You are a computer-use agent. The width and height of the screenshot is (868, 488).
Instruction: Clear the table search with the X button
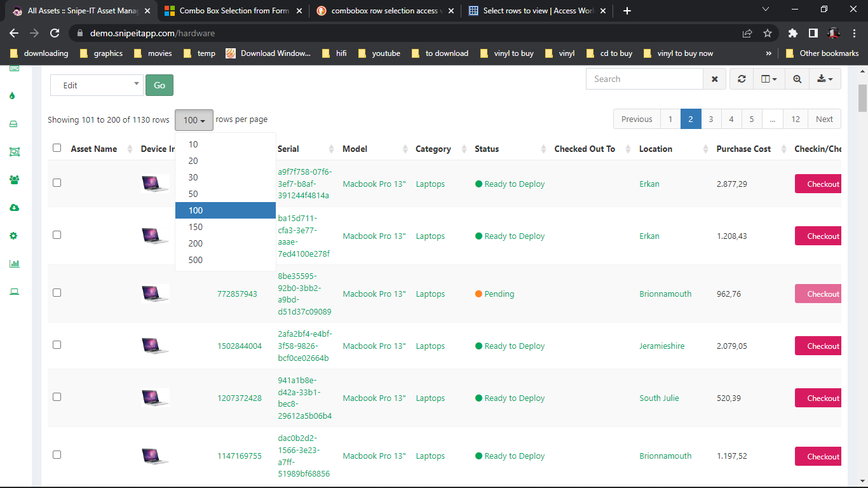click(x=714, y=79)
